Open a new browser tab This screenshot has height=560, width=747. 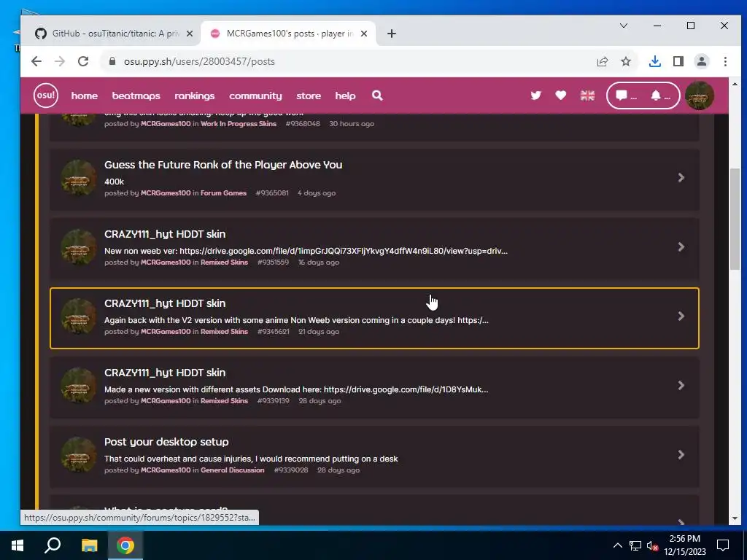click(392, 34)
